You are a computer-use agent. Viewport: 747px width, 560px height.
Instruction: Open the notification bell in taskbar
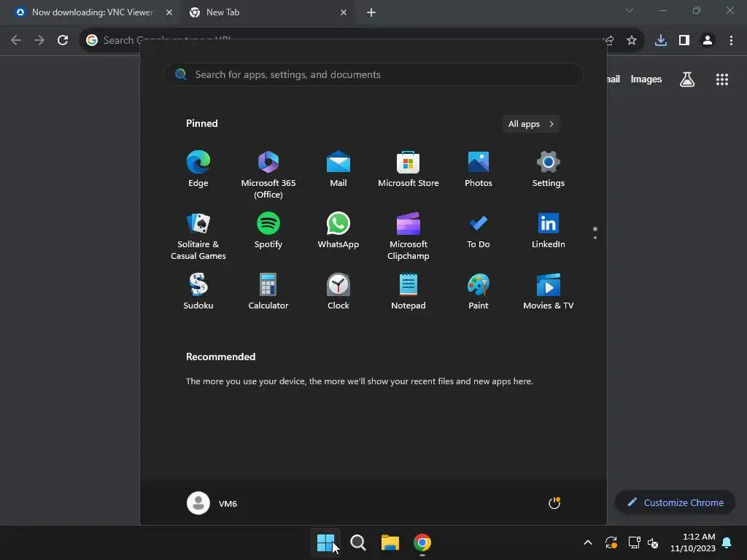727,542
